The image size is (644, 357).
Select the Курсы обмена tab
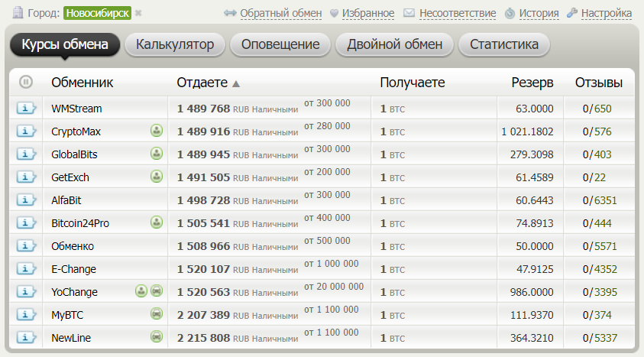coord(65,44)
